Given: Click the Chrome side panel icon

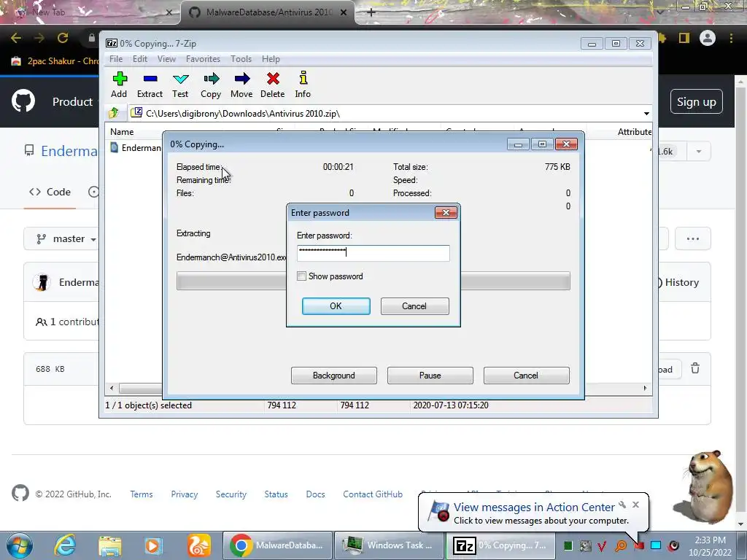Looking at the screenshot, I should [x=684, y=38].
